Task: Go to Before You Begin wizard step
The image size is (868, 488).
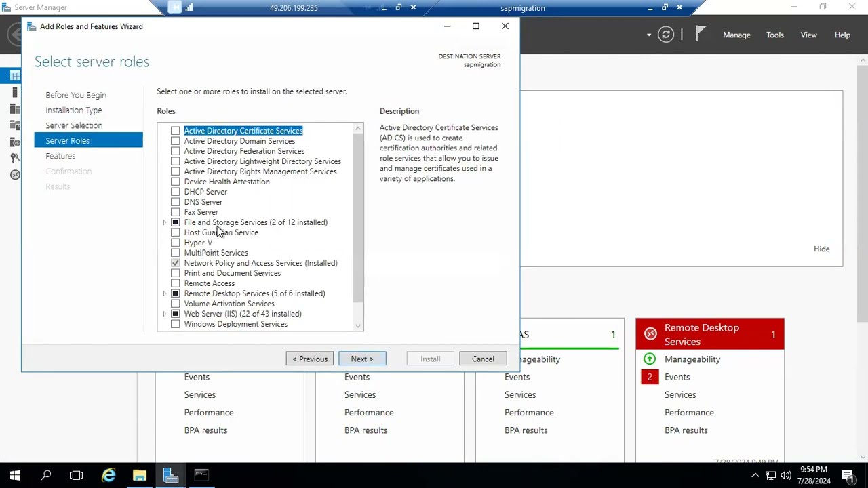Action: click(x=76, y=95)
